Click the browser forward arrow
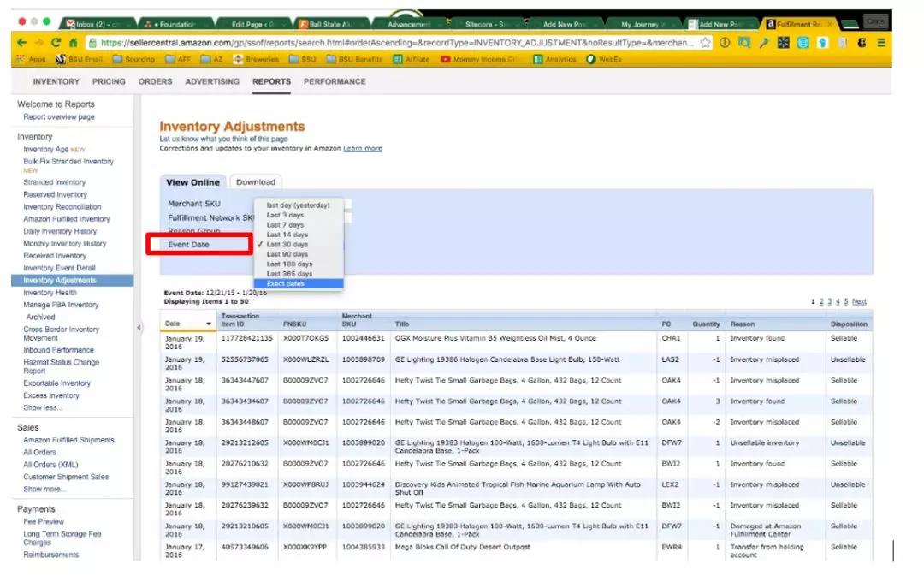The image size is (924, 588). click(38, 43)
